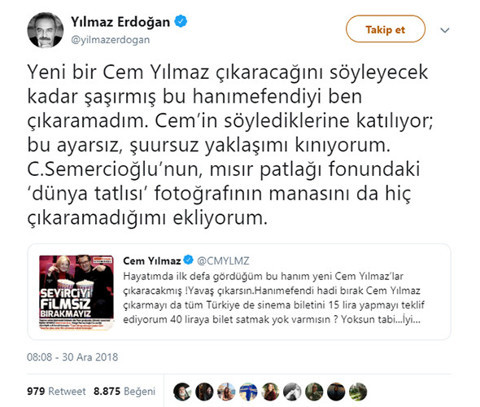Open the third liker avatar in the row
480x407 pixels.
click(x=226, y=391)
